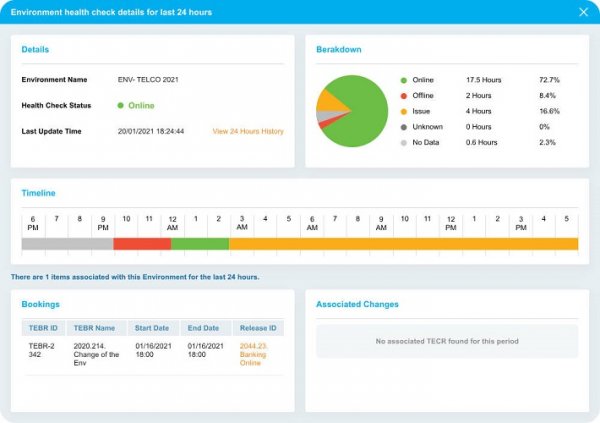Open the View 24 Hours History link

point(247,131)
